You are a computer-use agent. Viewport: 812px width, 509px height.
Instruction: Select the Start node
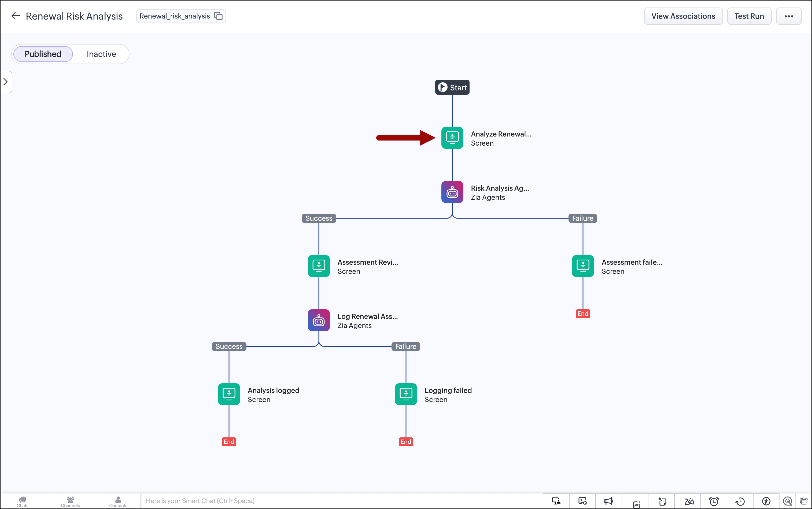pyautogui.click(x=452, y=87)
